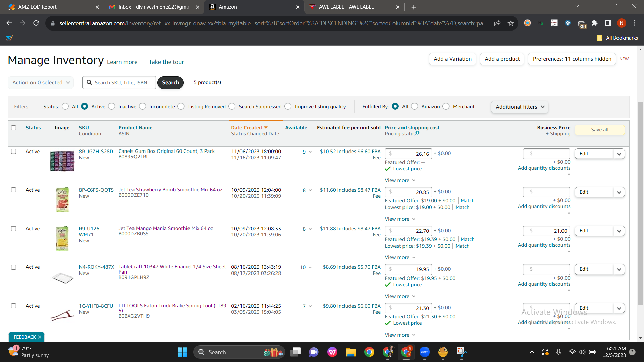Click the microphone icon in system tray
The image size is (644, 362).
point(559,352)
